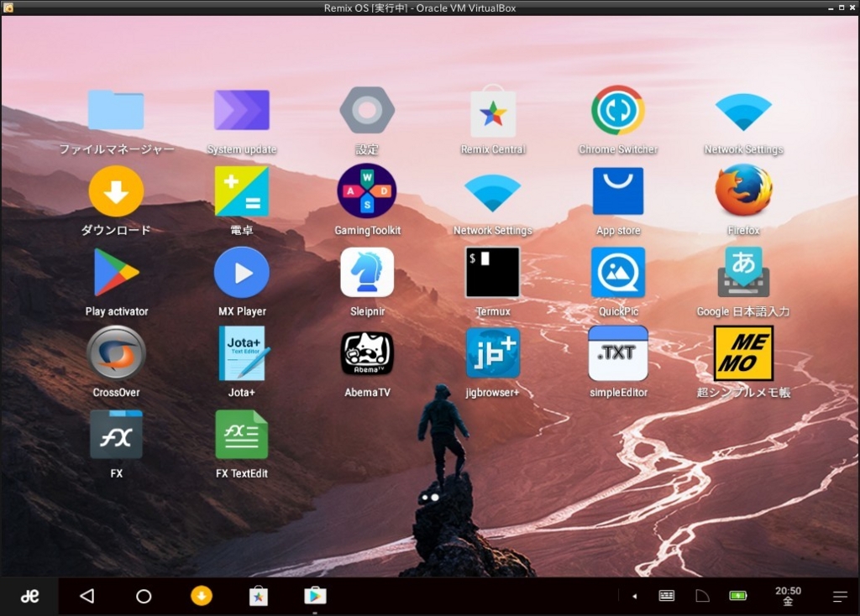The height and width of the screenshot is (616, 860).
Task: Launch the 電卓 calculator app
Action: [x=241, y=191]
